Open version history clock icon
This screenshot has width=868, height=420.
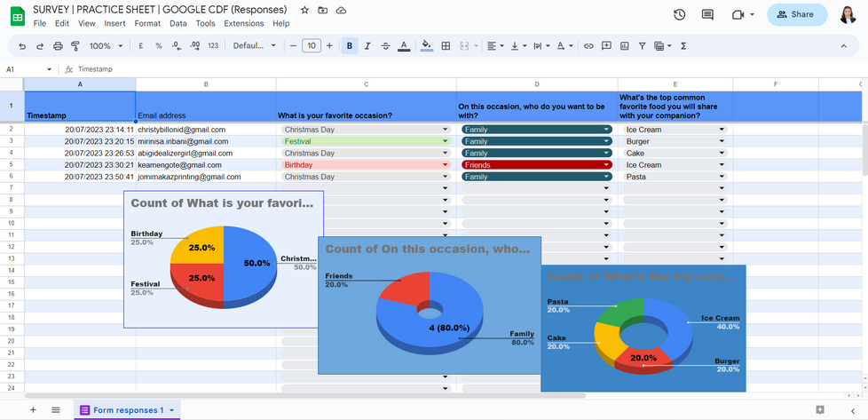coord(680,15)
